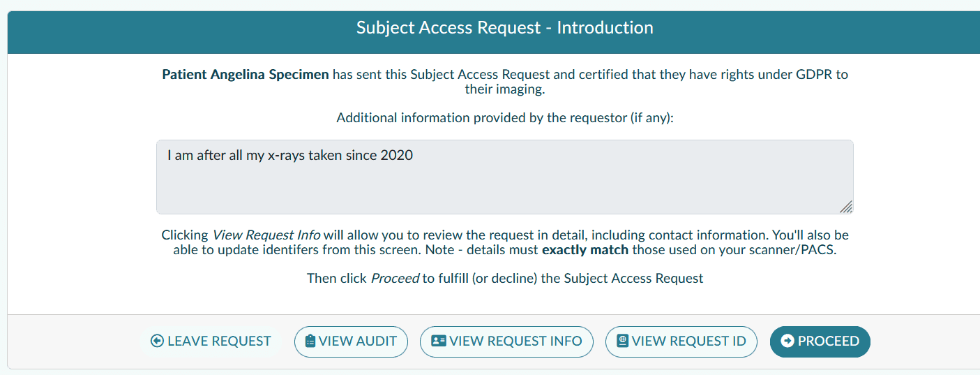Click the ID card icon on View Request Info

point(439,341)
